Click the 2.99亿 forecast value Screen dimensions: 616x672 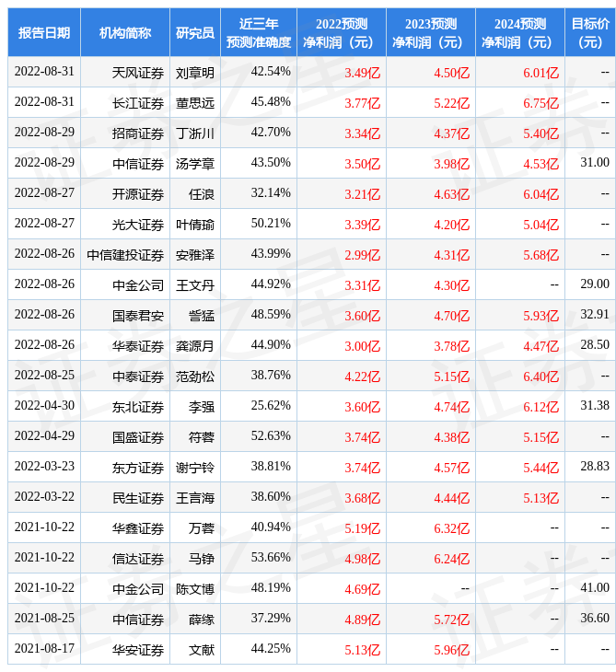click(363, 255)
